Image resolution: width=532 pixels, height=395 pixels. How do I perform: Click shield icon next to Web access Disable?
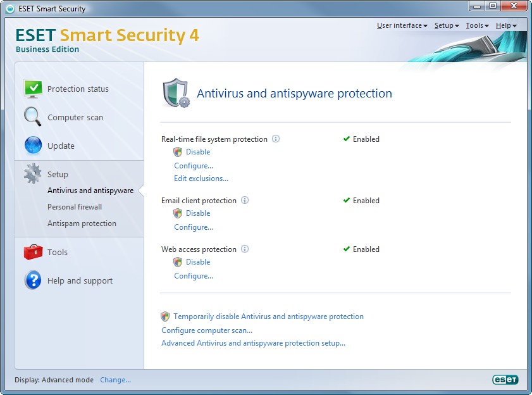pyautogui.click(x=178, y=262)
